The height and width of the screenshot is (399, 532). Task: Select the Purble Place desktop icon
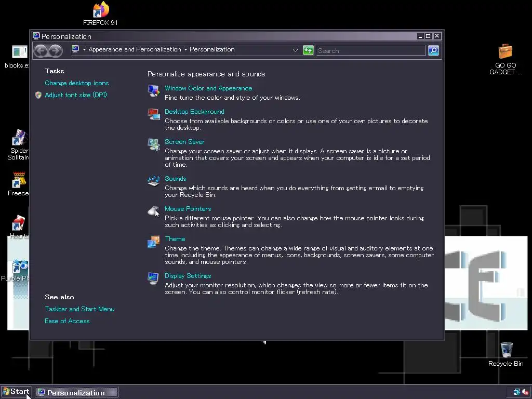click(16, 271)
